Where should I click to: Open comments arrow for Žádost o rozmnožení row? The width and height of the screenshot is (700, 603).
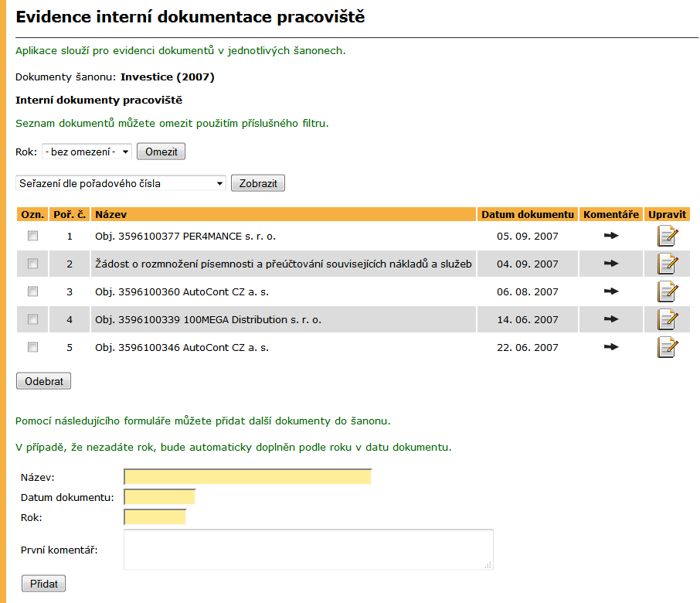(611, 263)
